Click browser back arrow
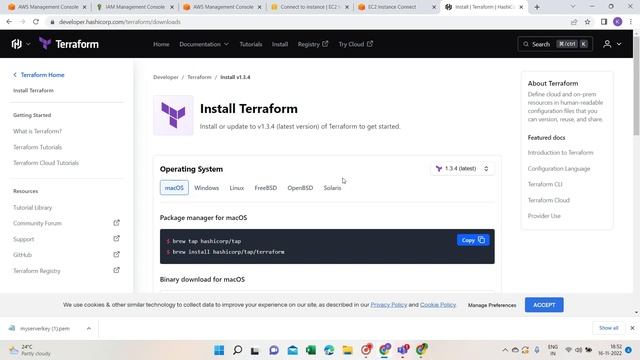The width and height of the screenshot is (640, 360). tap(9, 22)
